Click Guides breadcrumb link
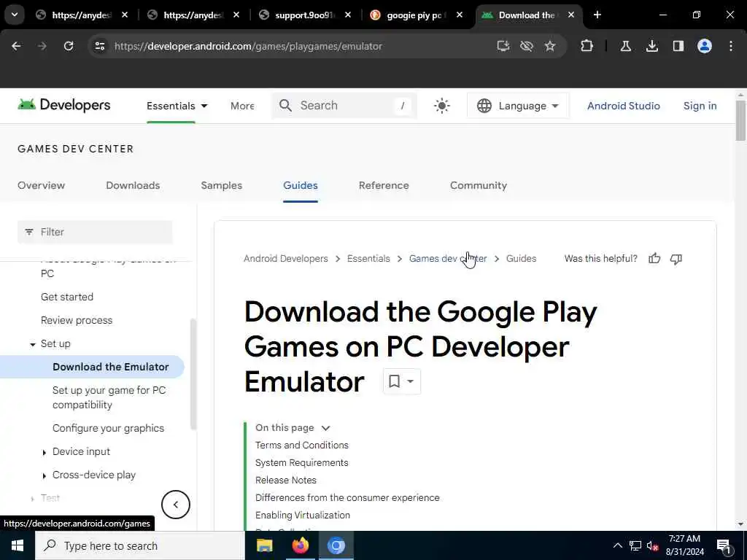This screenshot has height=560, width=747. (x=521, y=259)
